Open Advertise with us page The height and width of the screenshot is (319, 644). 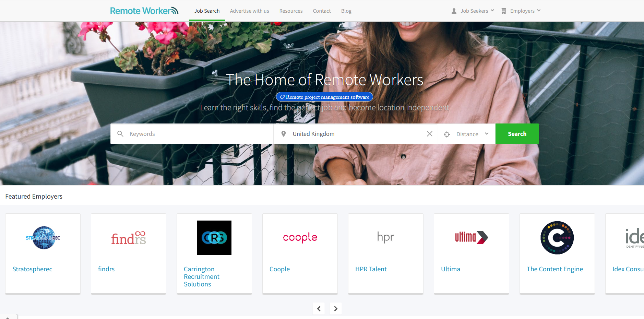click(249, 11)
